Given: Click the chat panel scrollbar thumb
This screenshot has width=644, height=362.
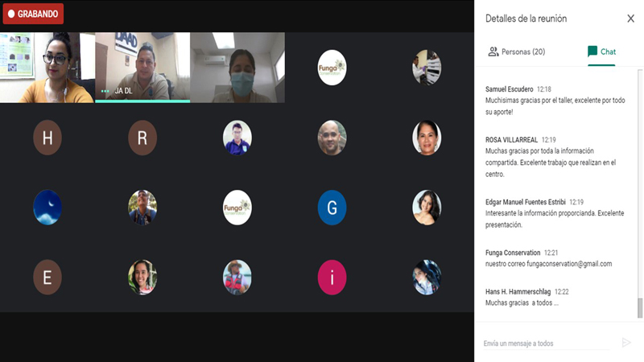Looking at the screenshot, I should (x=639, y=308).
